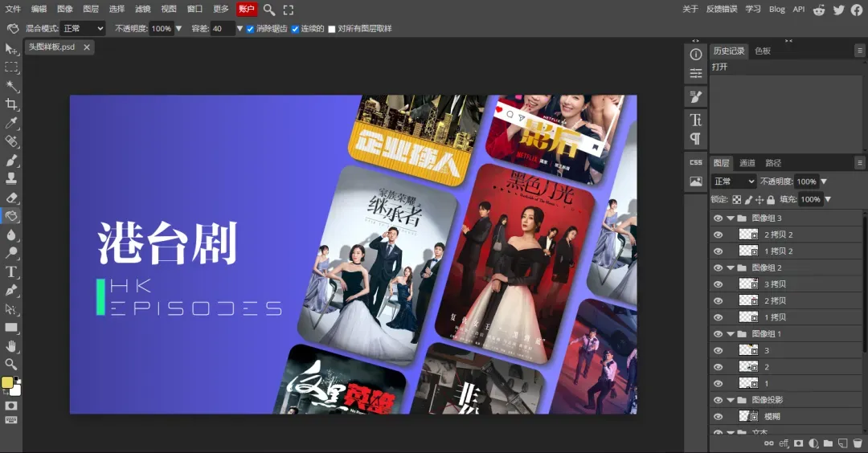
Task: Hide the 图像组 2 group
Action: [718, 267]
